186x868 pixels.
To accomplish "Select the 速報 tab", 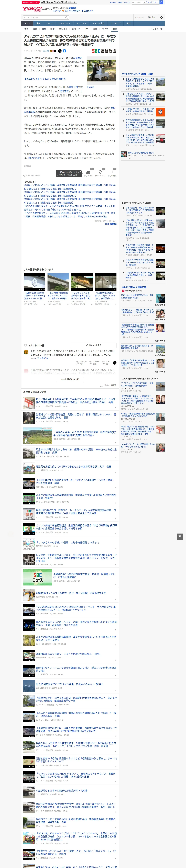I will [x=38, y=24].
